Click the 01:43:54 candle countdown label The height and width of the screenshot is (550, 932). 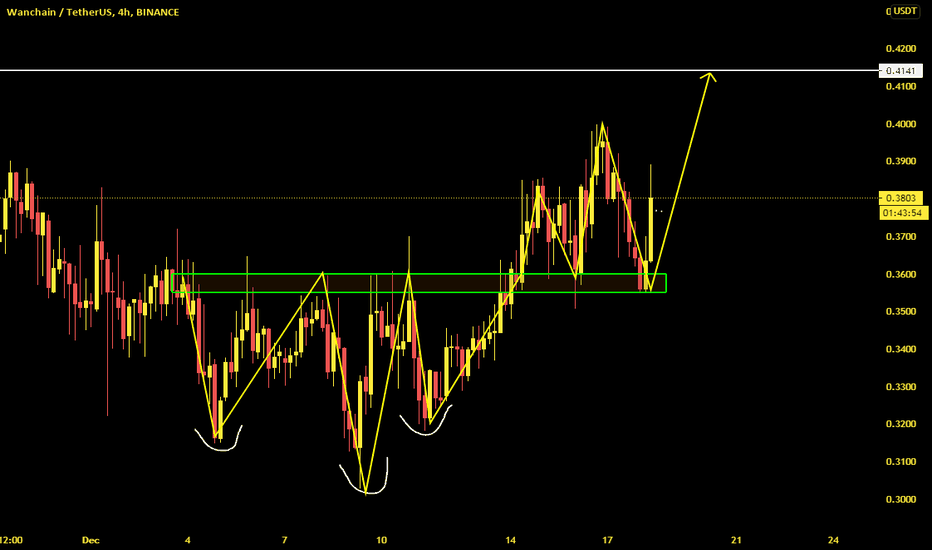[903, 213]
